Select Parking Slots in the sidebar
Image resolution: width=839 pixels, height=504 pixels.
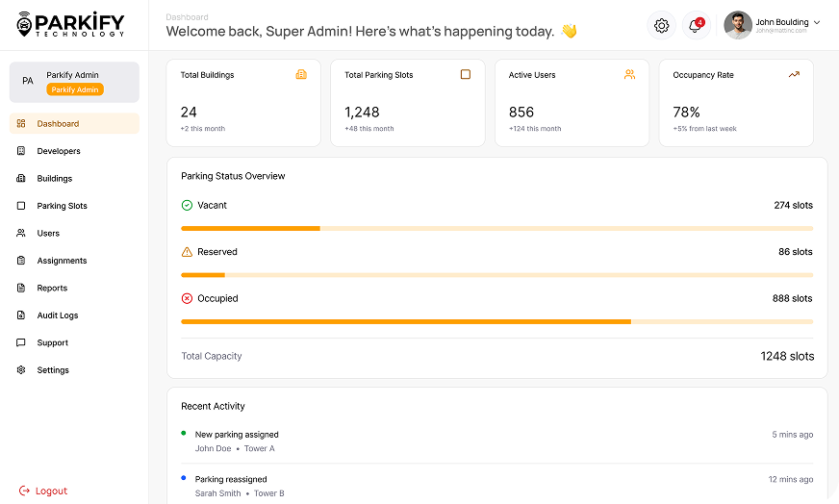62,206
